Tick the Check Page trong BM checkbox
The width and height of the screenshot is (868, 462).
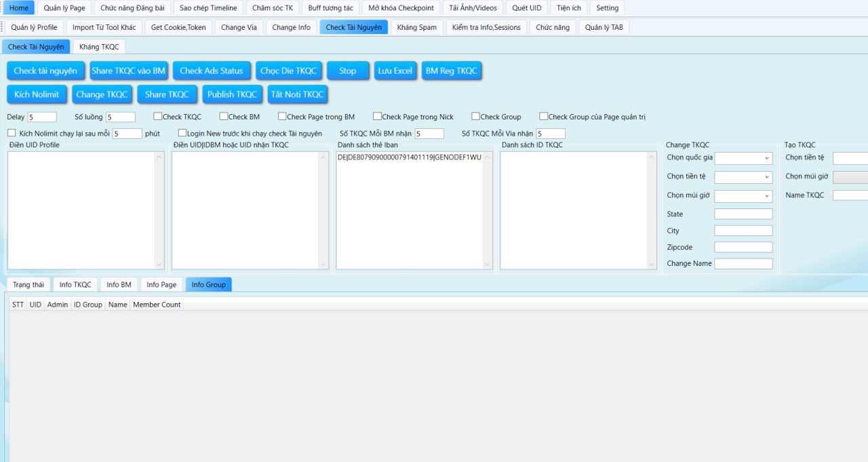283,117
